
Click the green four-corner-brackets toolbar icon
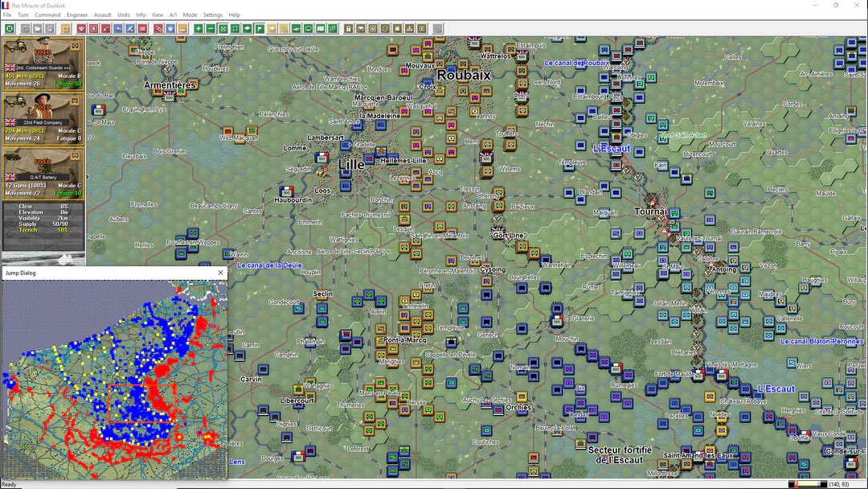click(235, 28)
